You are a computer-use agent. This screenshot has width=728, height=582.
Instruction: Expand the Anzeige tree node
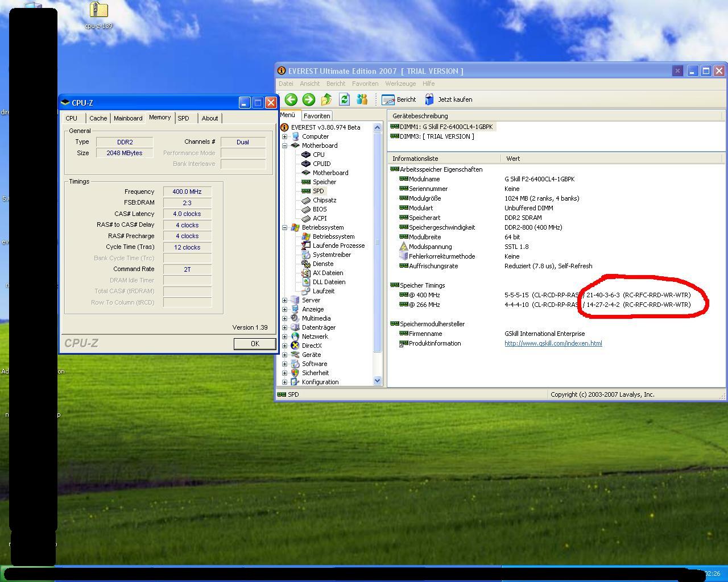tap(284, 309)
